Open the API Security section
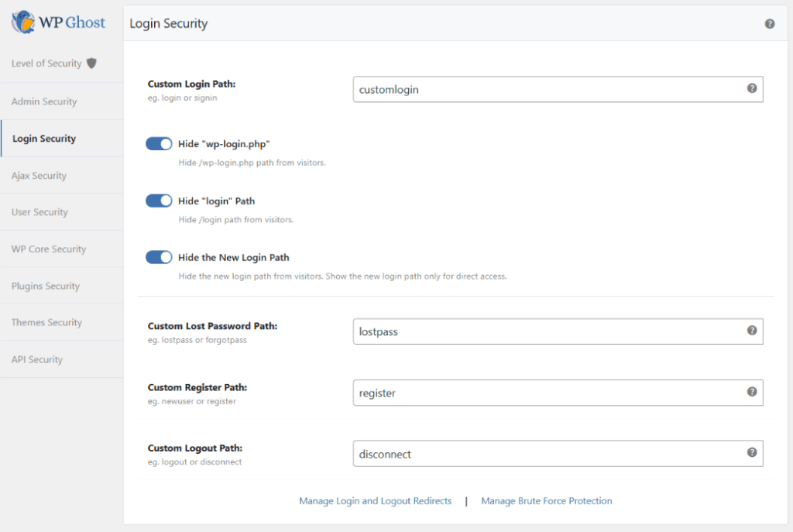 36,359
